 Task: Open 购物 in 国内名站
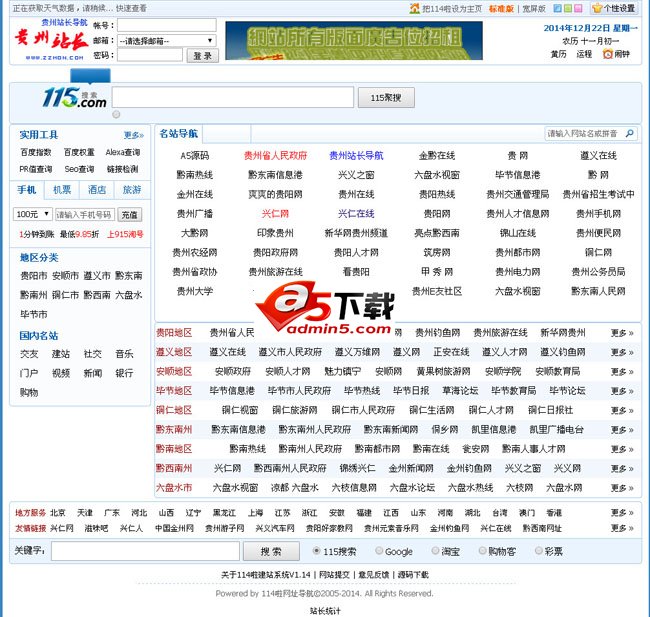(29, 392)
